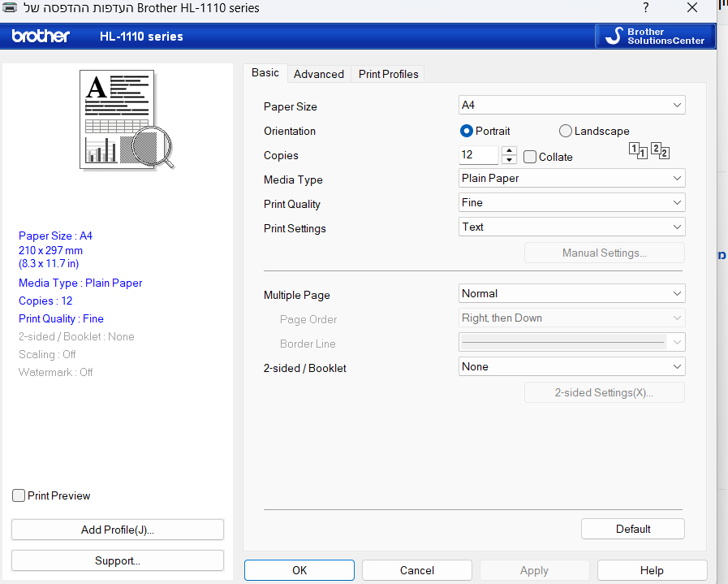Confirm settings with OK
Screen dimensions: 728x584
(299, 570)
